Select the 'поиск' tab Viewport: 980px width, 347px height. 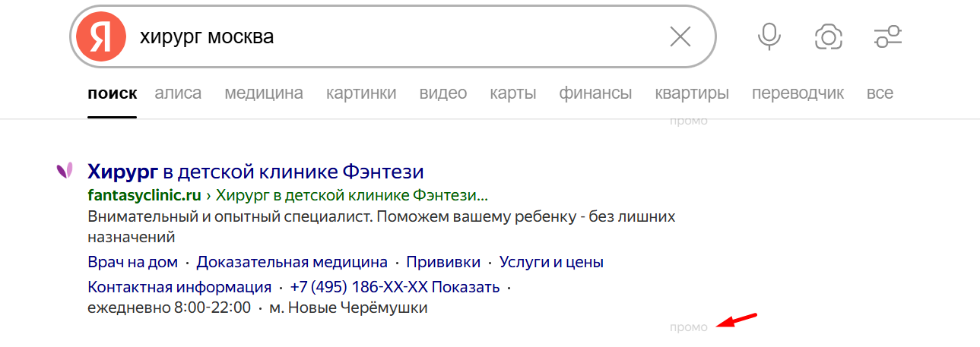(x=113, y=93)
